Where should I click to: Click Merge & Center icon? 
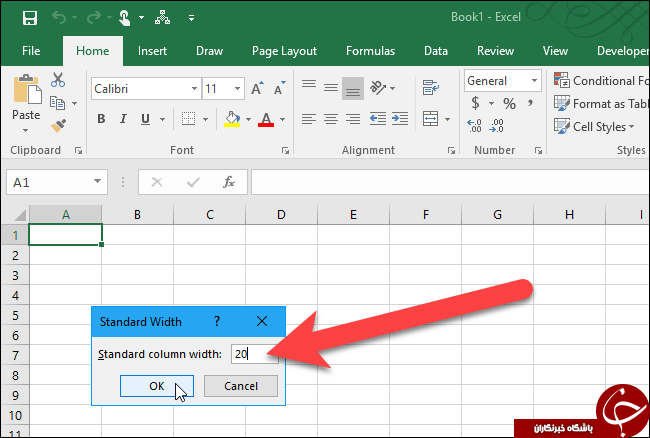coord(431,119)
